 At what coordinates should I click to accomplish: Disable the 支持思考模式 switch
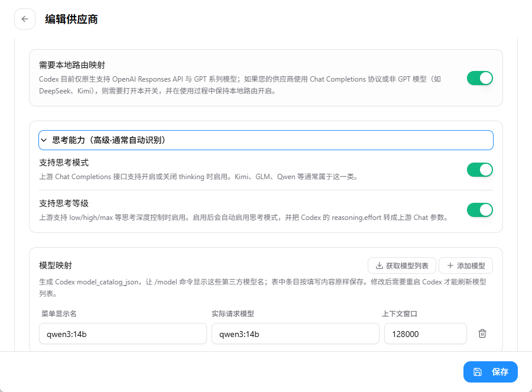(x=480, y=170)
